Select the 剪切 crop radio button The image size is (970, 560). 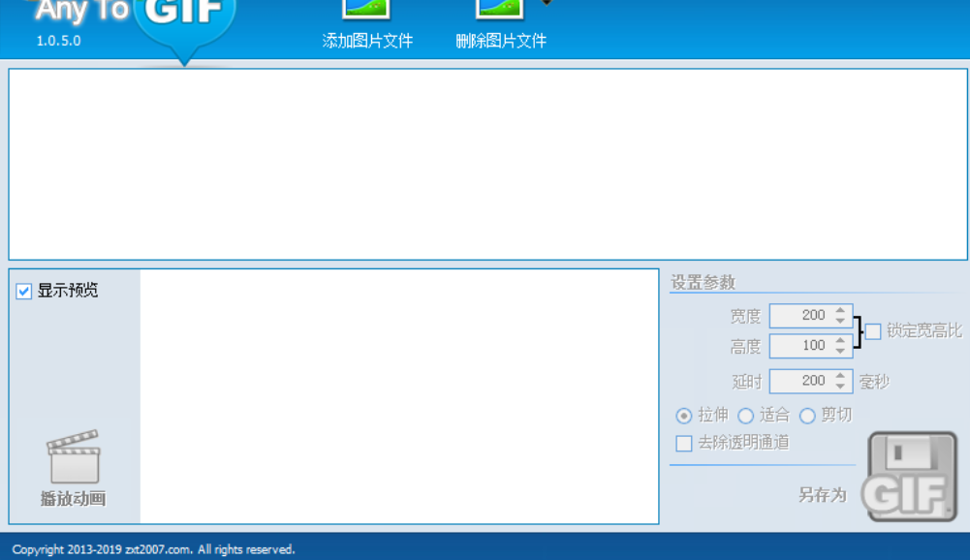pyautogui.click(x=806, y=415)
